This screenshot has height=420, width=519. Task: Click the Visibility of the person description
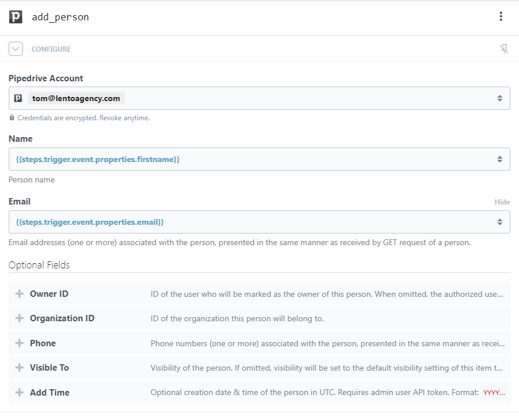tap(326, 368)
